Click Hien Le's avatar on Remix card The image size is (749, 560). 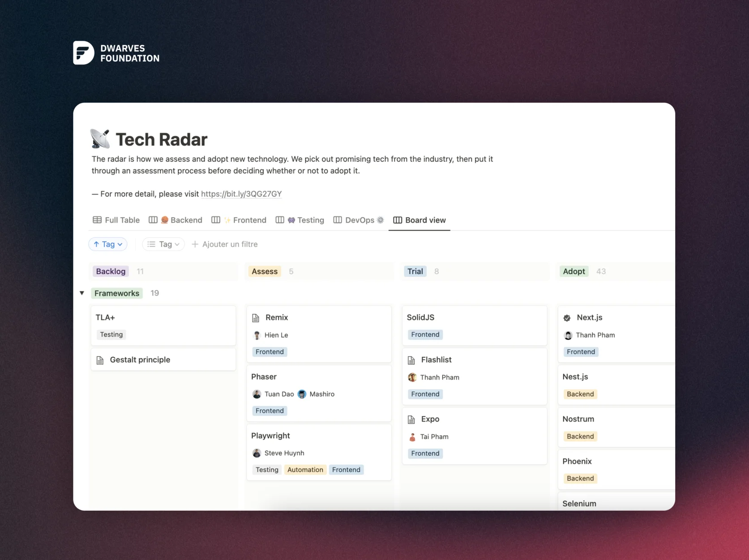[257, 335]
